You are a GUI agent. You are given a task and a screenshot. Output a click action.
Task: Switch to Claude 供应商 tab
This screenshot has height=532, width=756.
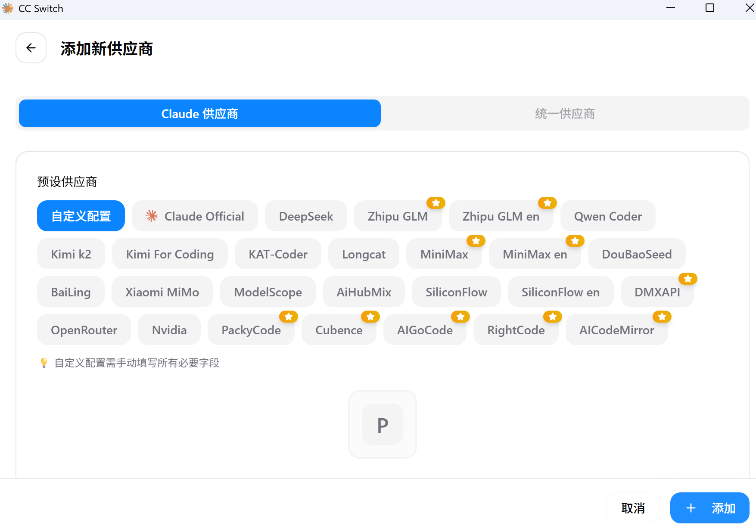(x=200, y=113)
